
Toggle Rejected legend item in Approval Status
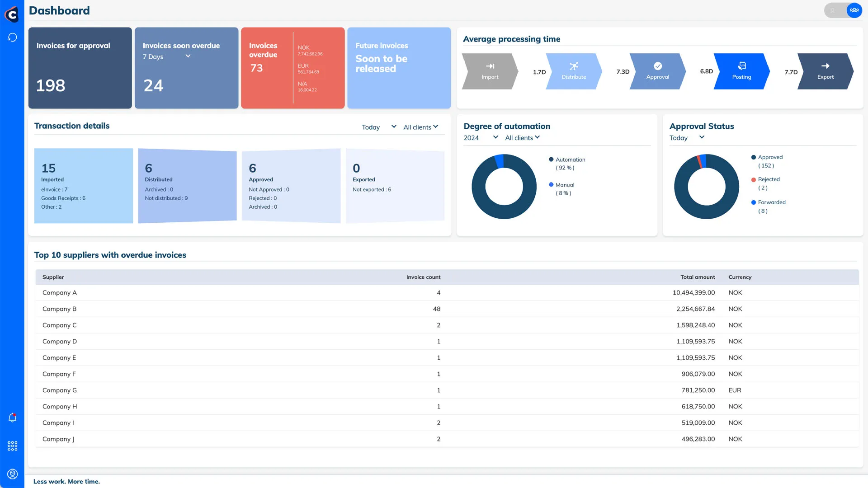coord(768,180)
